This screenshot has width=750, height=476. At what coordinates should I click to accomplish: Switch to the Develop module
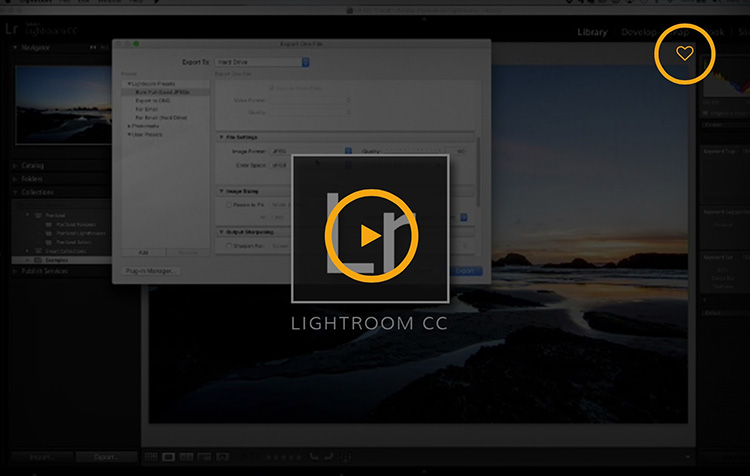pyautogui.click(x=639, y=32)
